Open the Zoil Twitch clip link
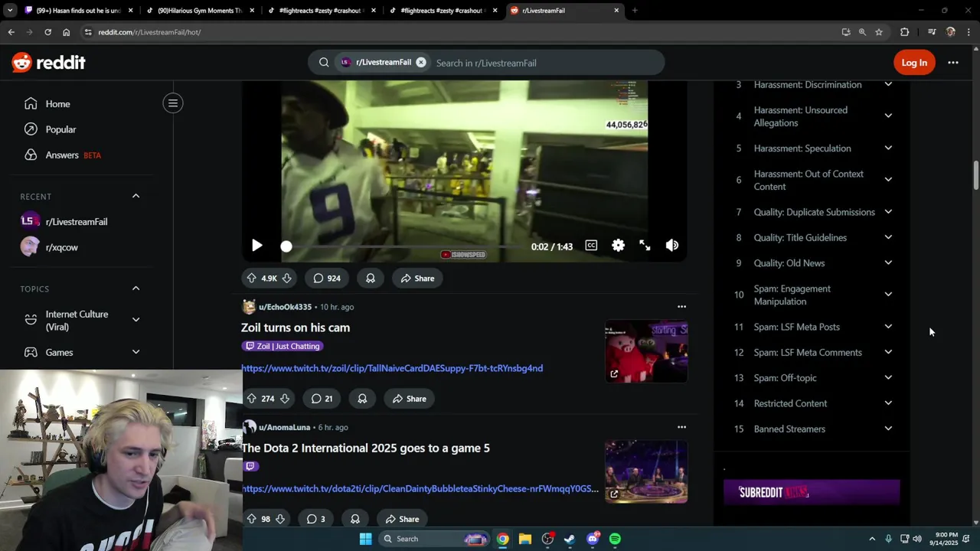This screenshot has height=551, width=980. 392,368
